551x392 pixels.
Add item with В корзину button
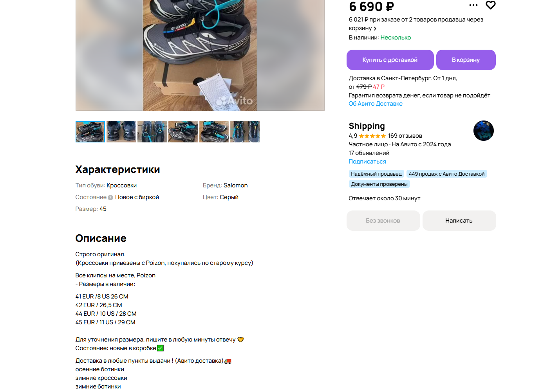pyautogui.click(x=466, y=60)
